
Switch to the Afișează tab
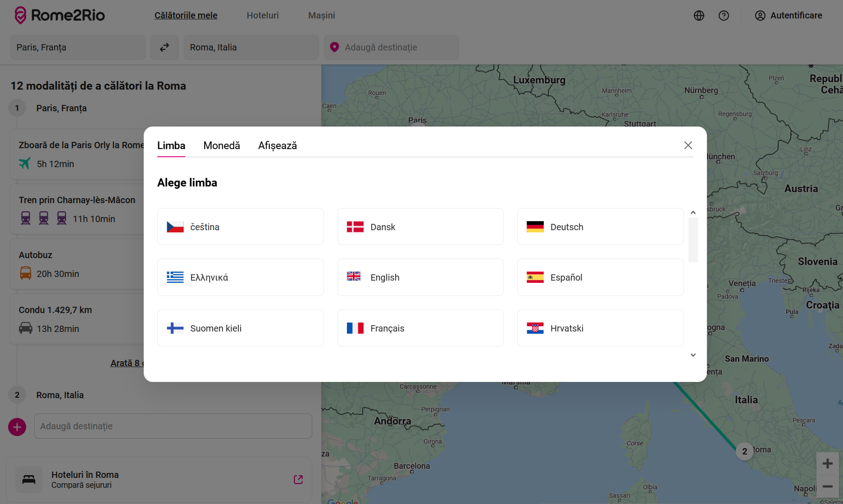point(277,146)
